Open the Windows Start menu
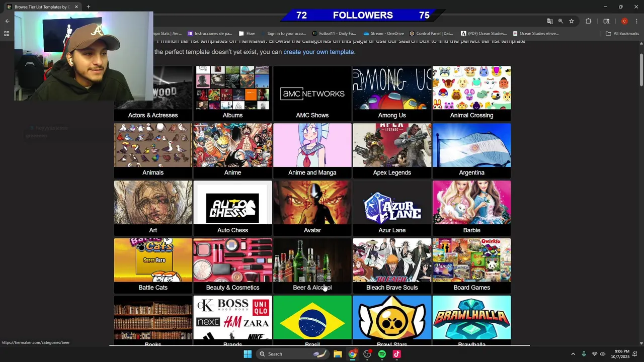 248,354
